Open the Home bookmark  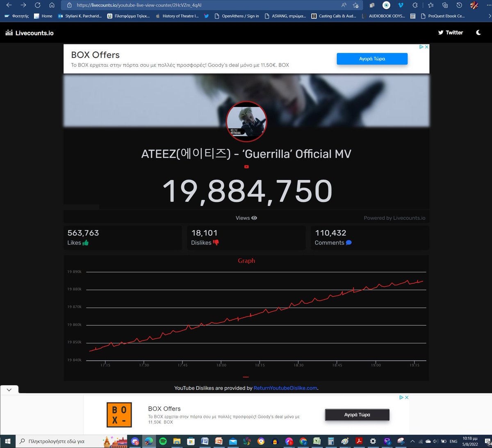click(43, 16)
